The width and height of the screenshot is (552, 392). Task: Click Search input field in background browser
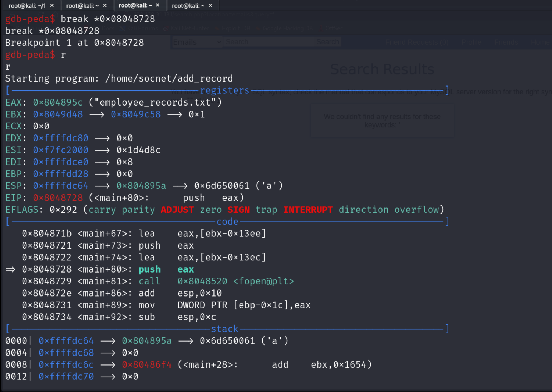click(x=269, y=42)
